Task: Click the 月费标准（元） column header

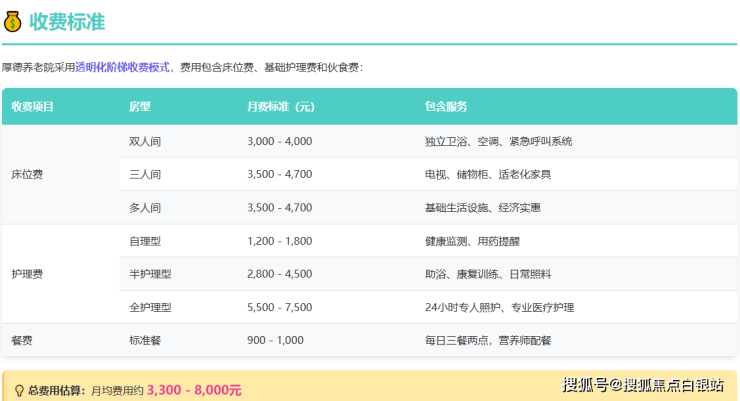Action: pos(280,106)
